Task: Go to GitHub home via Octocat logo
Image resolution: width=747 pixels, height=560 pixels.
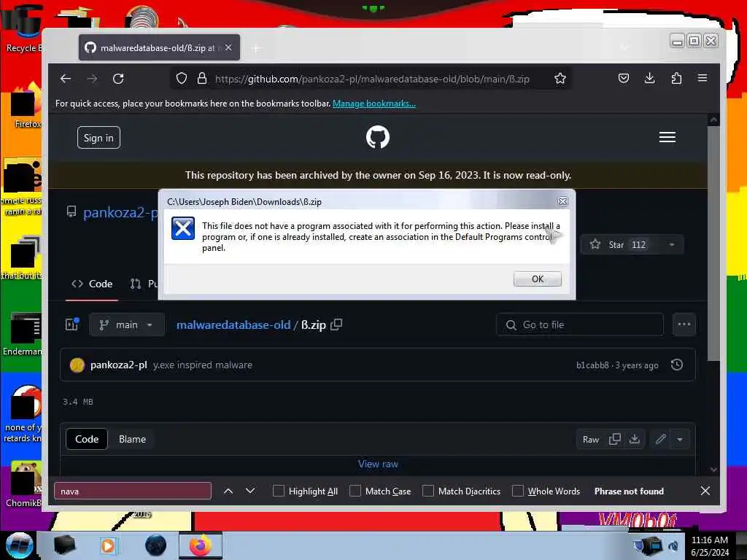Action: point(377,137)
